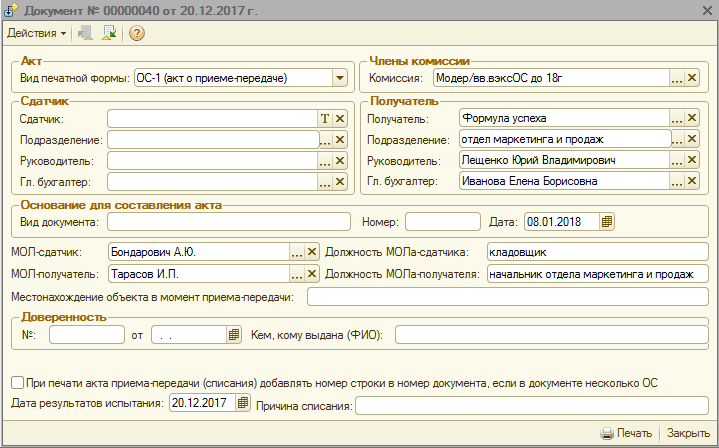Open the Действия menu

pyautogui.click(x=37, y=33)
